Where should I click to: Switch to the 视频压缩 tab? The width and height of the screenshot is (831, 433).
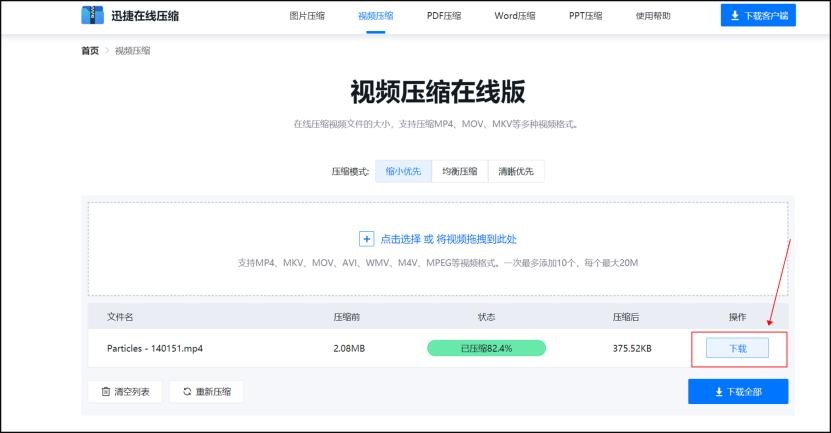[375, 16]
